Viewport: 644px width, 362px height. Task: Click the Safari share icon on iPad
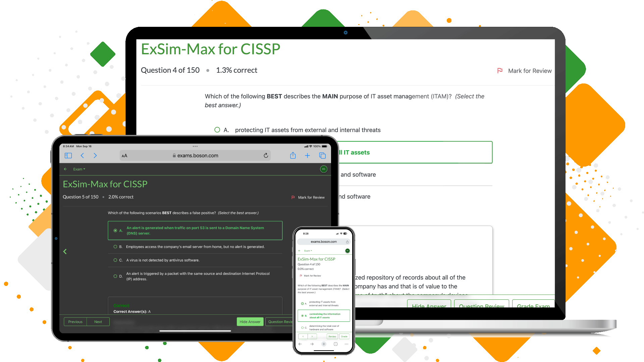292,156
